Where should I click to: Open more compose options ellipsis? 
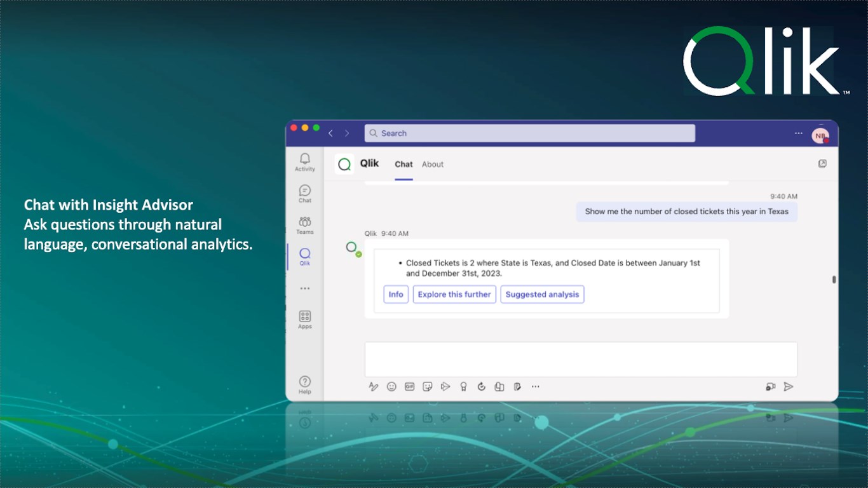point(536,386)
